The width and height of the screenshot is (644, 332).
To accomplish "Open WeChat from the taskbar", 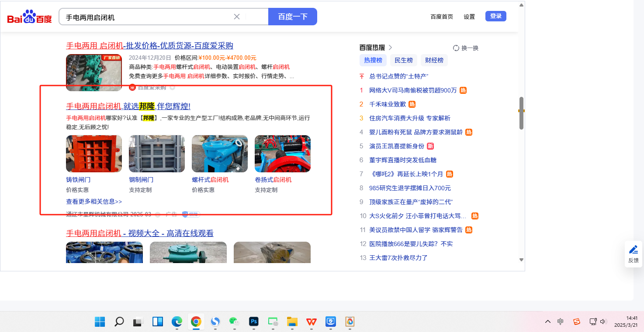I will pyautogui.click(x=235, y=322).
